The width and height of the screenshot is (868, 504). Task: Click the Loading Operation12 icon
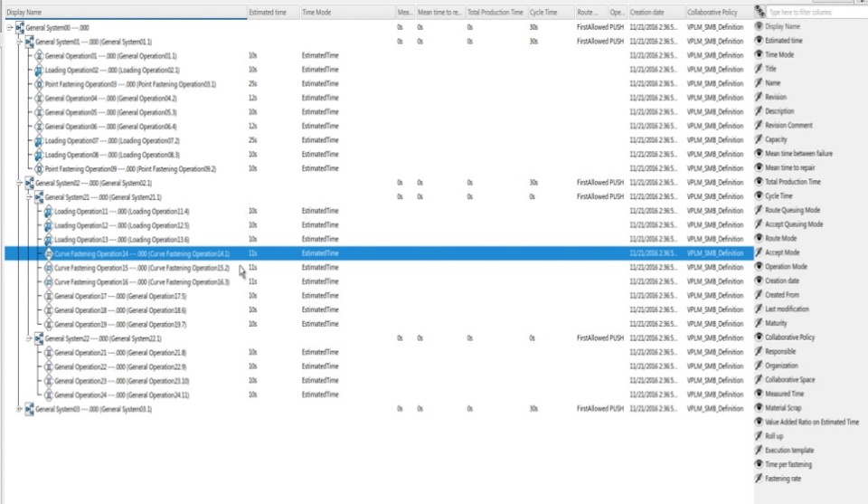point(48,225)
